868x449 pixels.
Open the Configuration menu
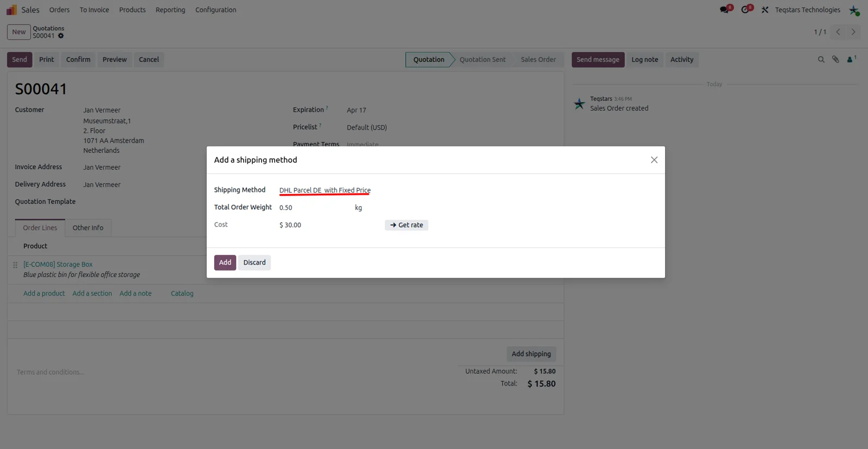coord(215,10)
